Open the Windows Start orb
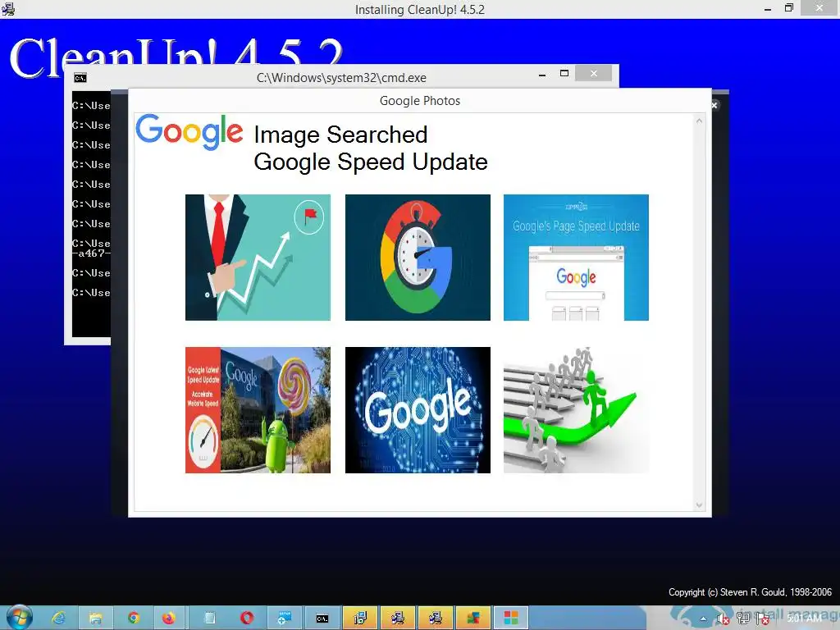Viewport: 840px width, 630px height. pyautogui.click(x=19, y=618)
